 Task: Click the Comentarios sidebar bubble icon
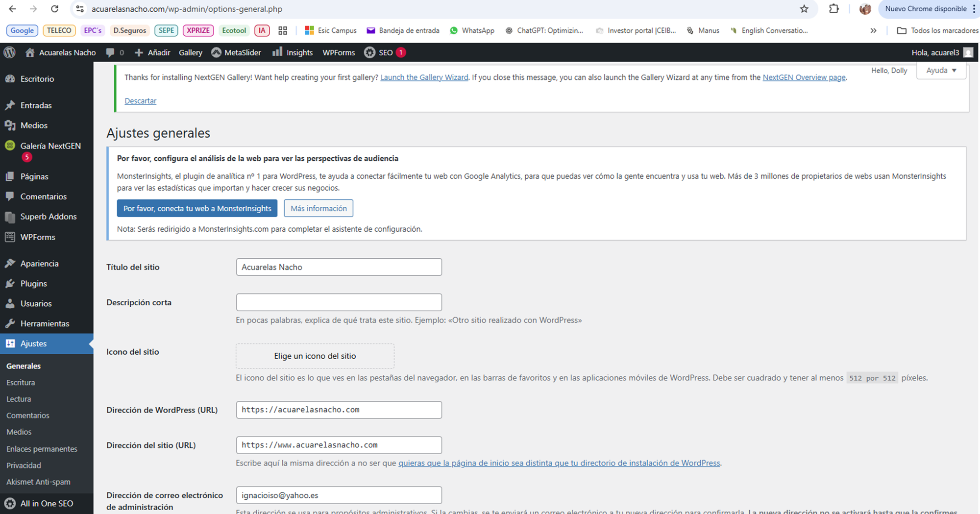point(10,196)
